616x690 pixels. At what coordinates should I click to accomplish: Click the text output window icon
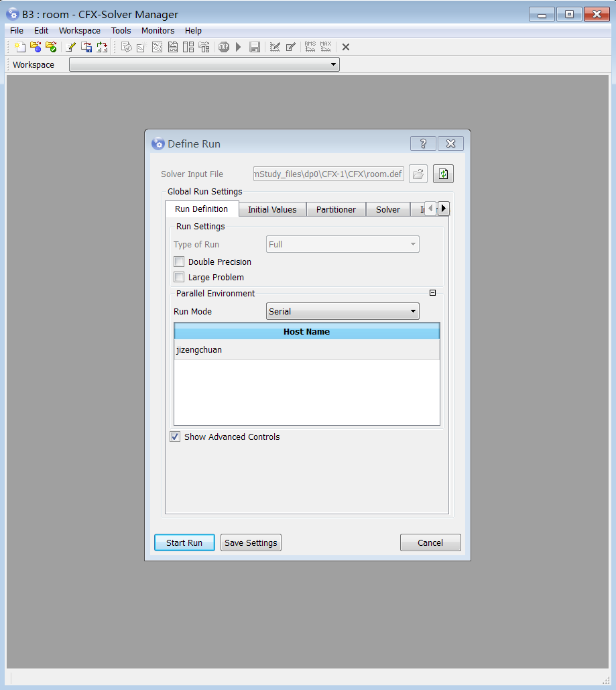click(173, 47)
